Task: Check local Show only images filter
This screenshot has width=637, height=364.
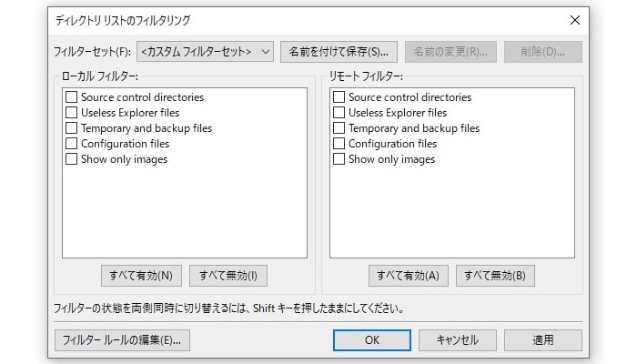Action: (x=72, y=159)
